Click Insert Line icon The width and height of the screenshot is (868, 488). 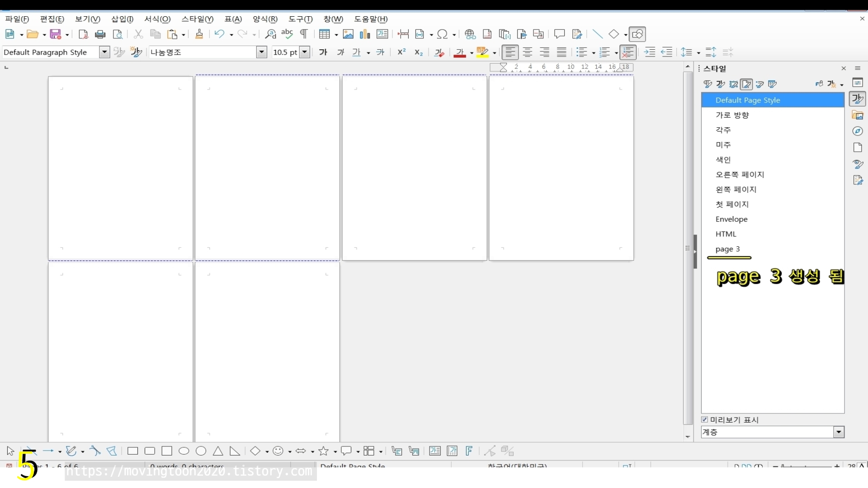pos(598,34)
